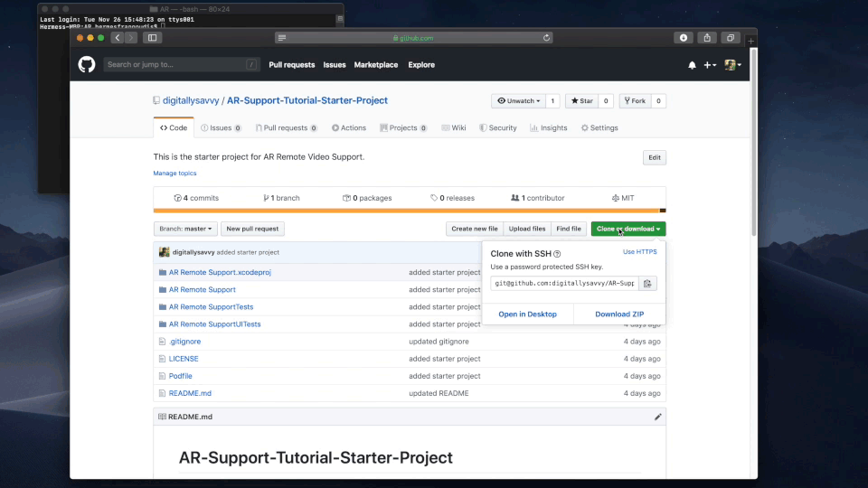Open Safari's Share button
Viewport: 868px width, 488px height.
(707, 38)
